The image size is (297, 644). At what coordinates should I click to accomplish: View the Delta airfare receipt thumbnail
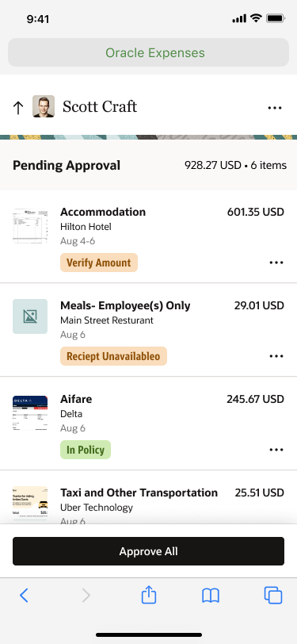[30, 413]
